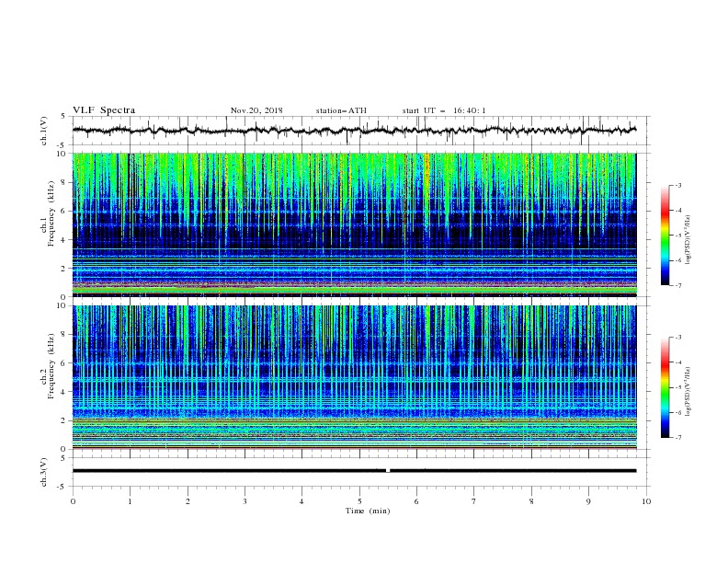Click the white gap in ch.3 trace
The height and width of the screenshot is (563, 728).
(x=388, y=471)
